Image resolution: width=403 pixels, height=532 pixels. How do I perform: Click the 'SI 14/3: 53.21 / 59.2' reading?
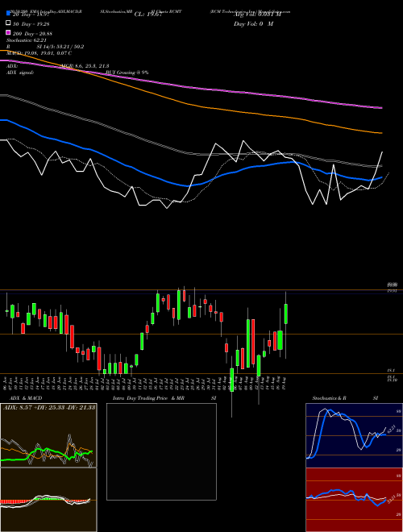[60, 47]
